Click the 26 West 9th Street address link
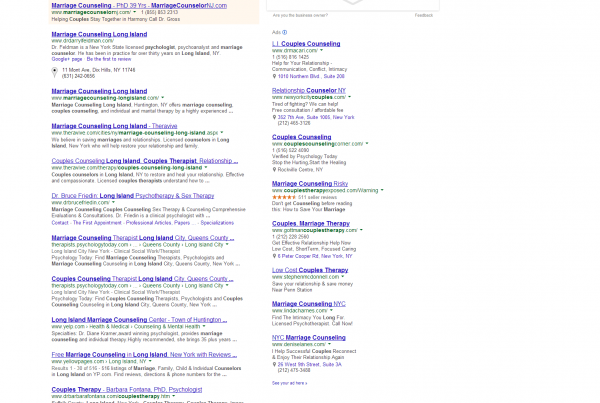The height and width of the screenshot is (403, 600). (310, 364)
